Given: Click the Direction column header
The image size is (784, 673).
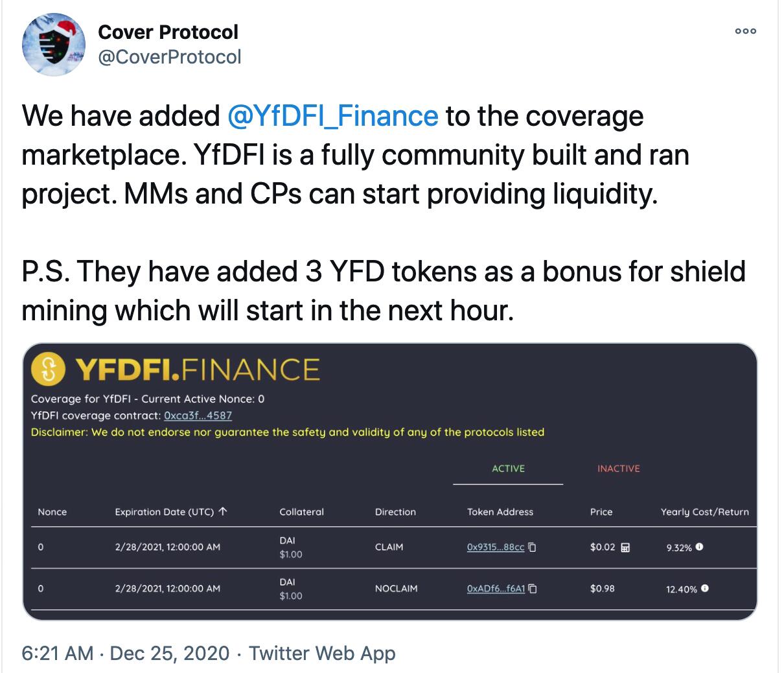Looking at the screenshot, I should pyautogui.click(x=395, y=512).
